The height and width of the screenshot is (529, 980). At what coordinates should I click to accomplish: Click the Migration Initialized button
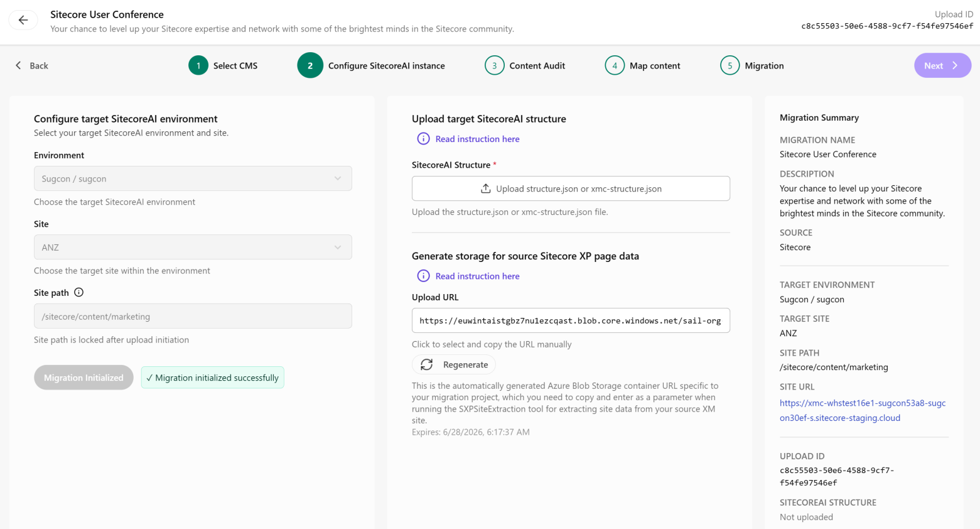(83, 378)
